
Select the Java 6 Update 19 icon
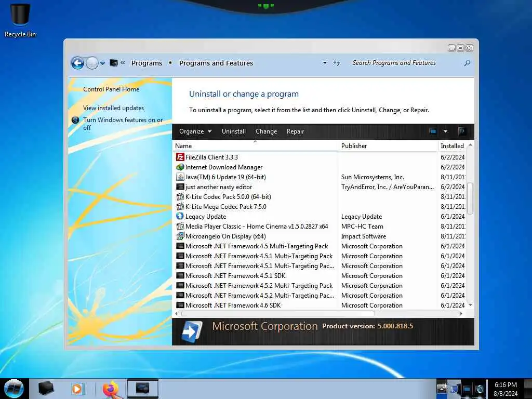pyautogui.click(x=180, y=177)
